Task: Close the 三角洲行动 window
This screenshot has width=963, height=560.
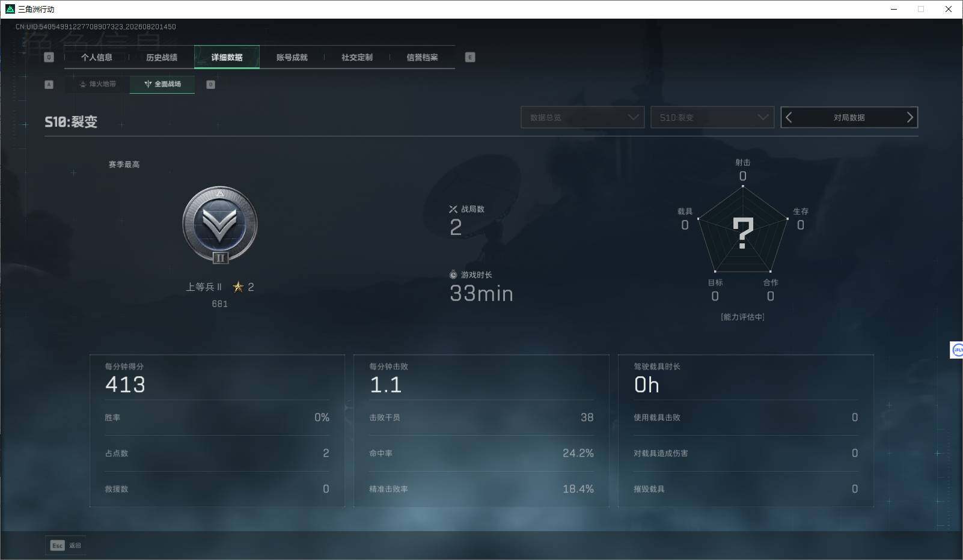Action: [949, 9]
